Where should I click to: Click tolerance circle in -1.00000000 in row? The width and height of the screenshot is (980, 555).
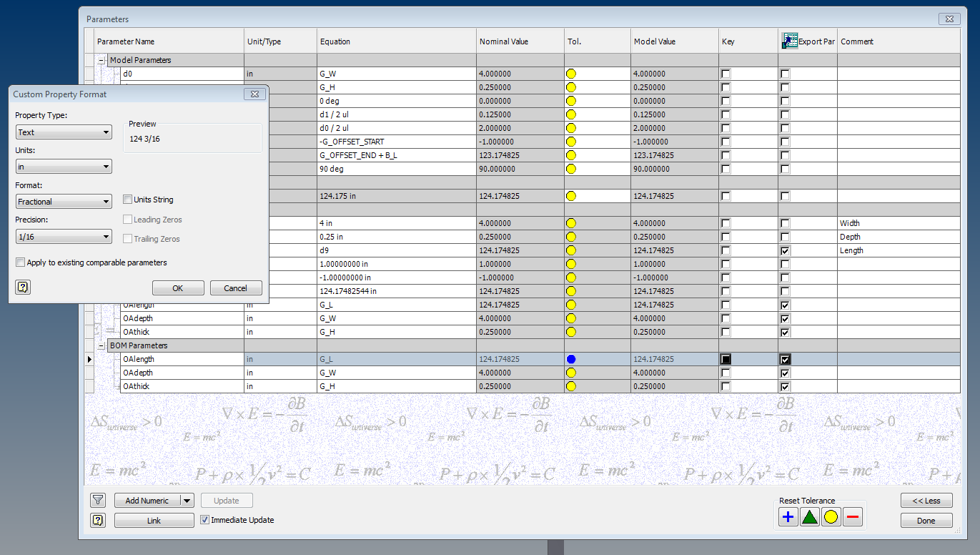[570, 277]
